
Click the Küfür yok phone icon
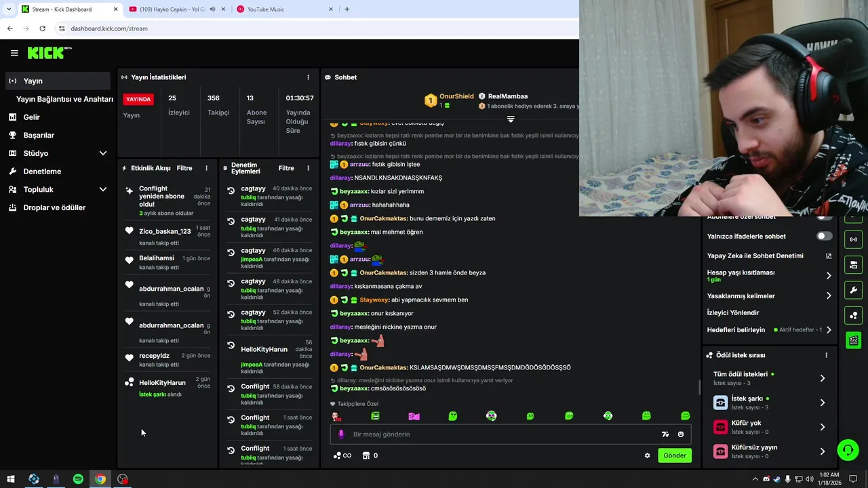[x=720, y=427]
